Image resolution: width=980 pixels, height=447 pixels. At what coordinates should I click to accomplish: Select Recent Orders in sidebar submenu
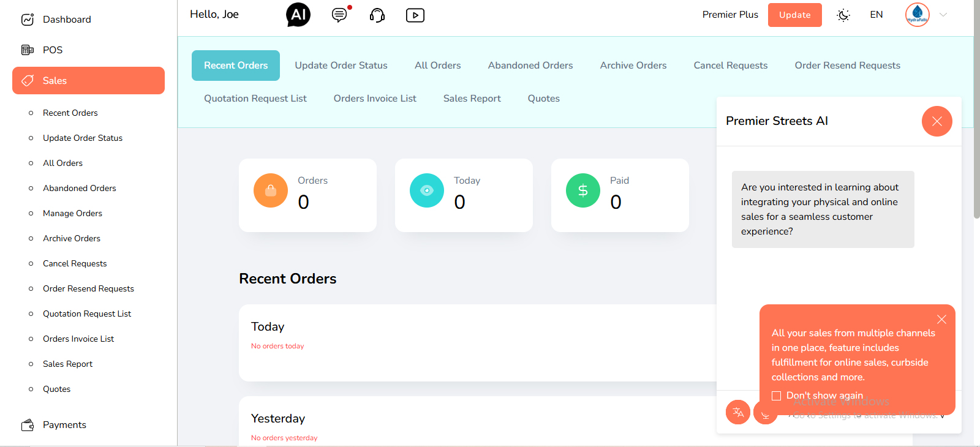click(70, 113)
